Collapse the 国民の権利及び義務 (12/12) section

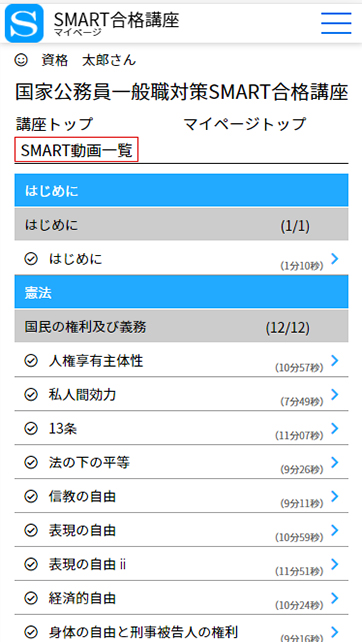[181, 326]
